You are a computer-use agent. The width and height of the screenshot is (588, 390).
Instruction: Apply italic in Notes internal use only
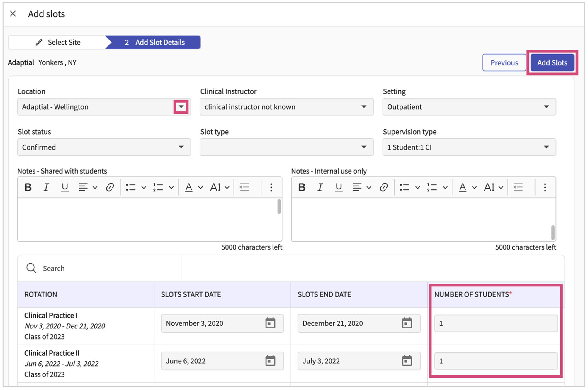click(x=320, y=187)
